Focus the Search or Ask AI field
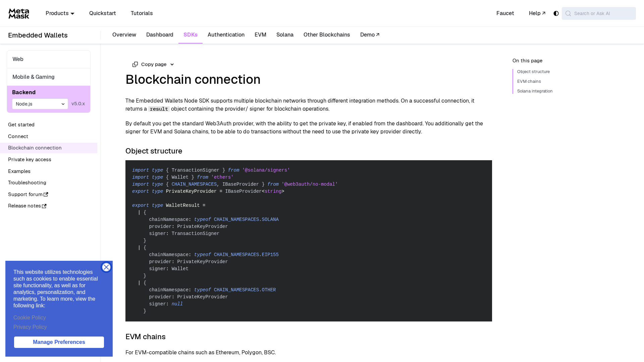644x362 pixels. click(x=599, y=13)
